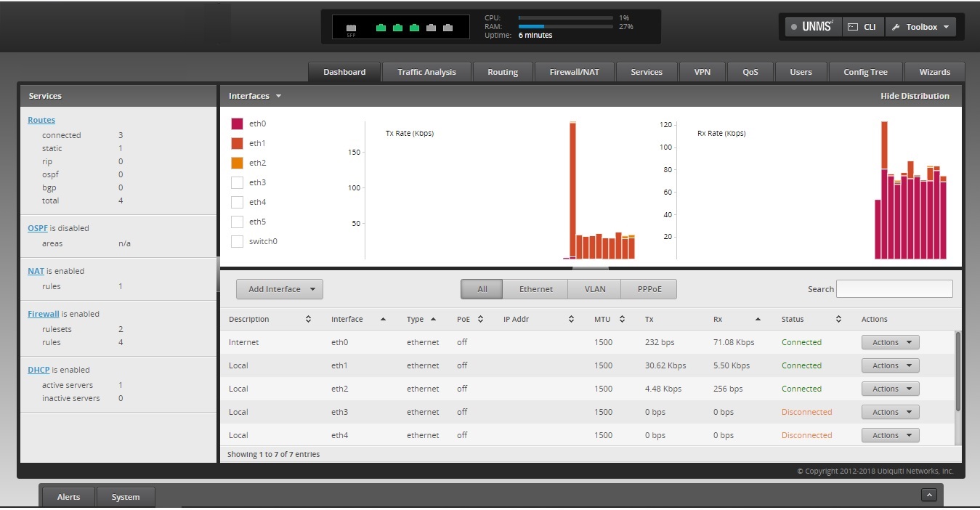This screenshot has width=980, height=510.
Task: Click the first green ethernet port icon
Action: pyautogui.click(x=381, y=28)
